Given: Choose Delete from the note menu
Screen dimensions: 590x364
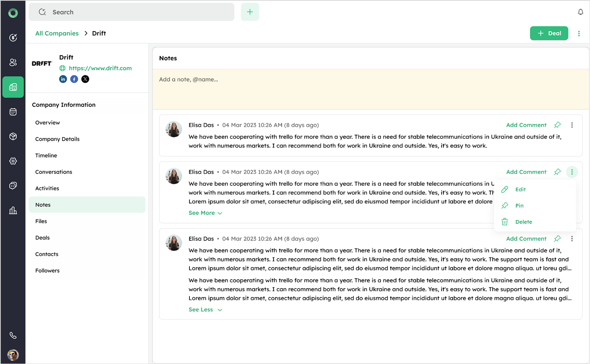Looking at the screenshot, I should [523, 222].
